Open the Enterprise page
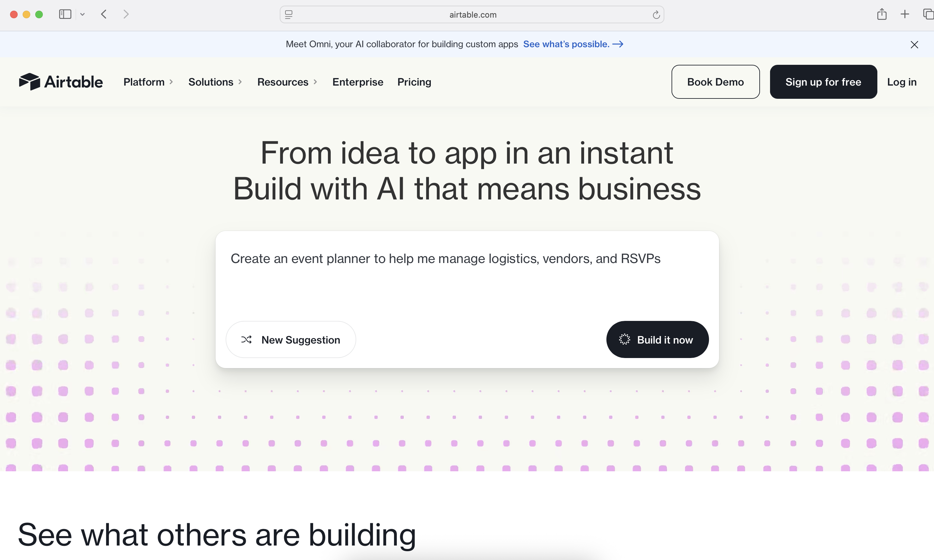 point(357,82)
